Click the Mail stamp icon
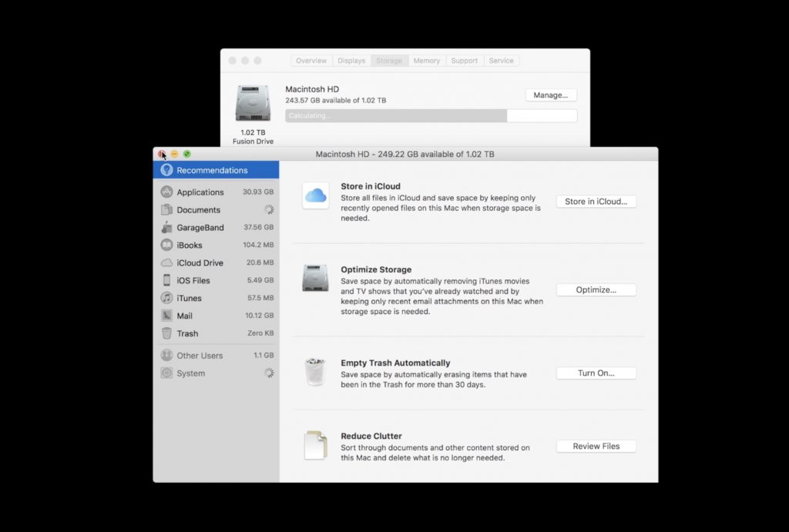The image size is (789, 532). coord(166,316)
